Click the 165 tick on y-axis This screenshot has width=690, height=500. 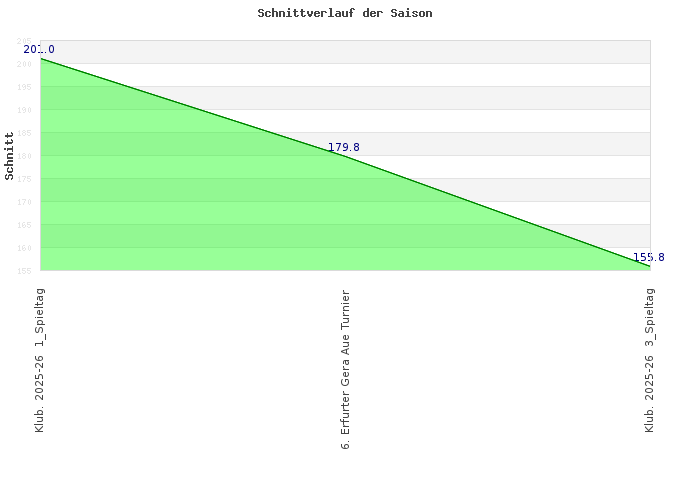point(25,225)
